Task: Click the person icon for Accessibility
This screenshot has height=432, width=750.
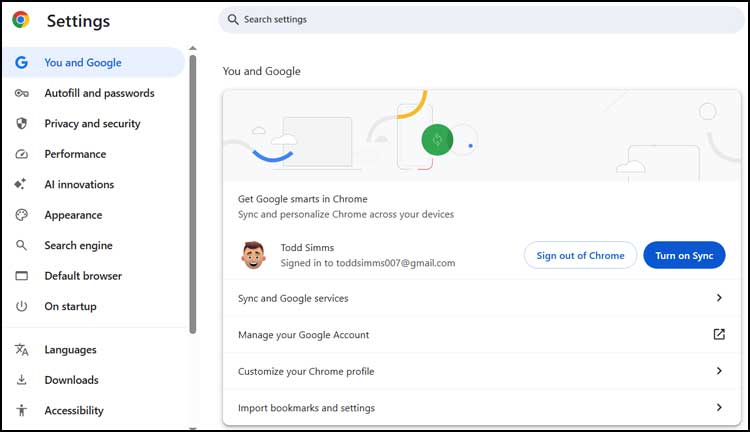Action: pyautogui.click(x=22, y=410)
